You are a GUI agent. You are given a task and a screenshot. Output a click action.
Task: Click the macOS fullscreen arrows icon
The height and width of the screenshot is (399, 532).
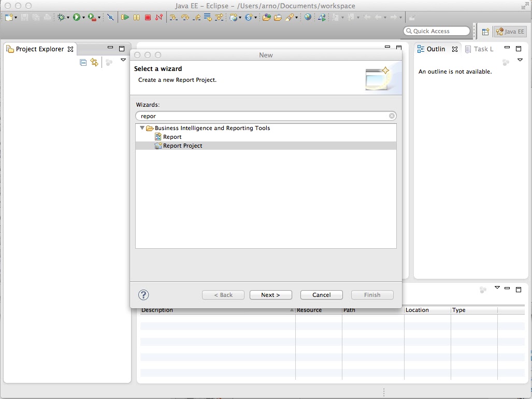point(526,6)
